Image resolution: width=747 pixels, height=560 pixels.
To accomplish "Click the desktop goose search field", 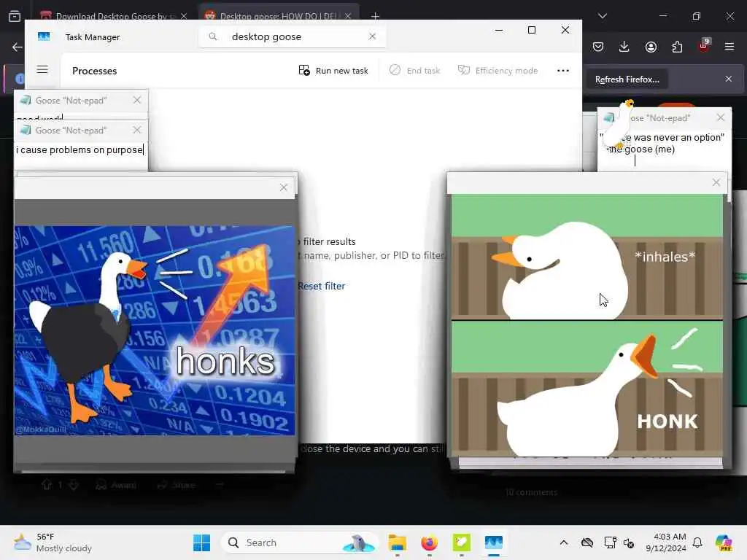I will [292, 36].
